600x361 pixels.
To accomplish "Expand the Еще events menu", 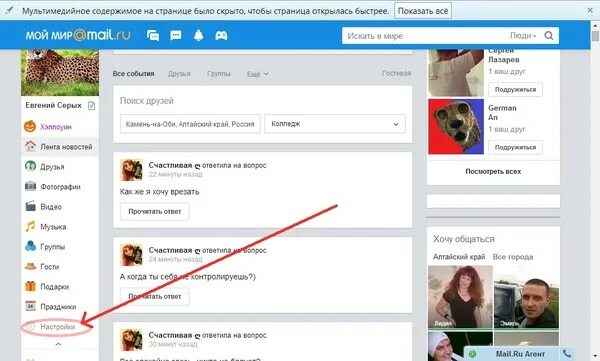I will [x=258, y=74].
